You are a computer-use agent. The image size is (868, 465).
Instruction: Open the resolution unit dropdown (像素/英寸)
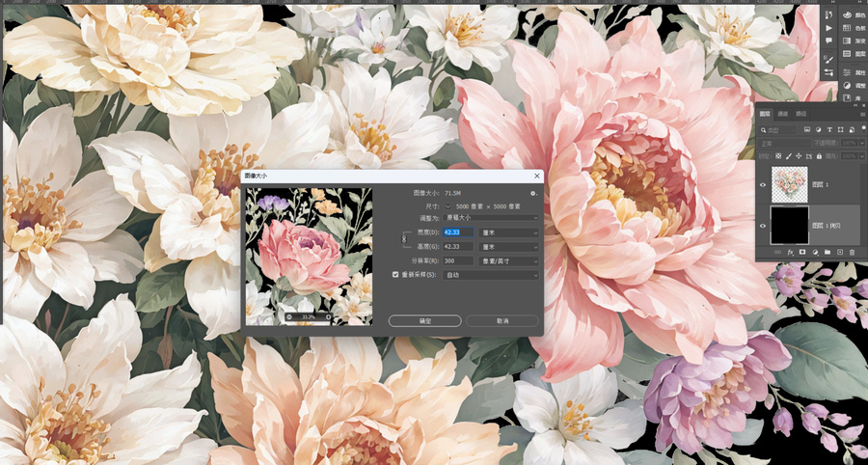[508, 260]
